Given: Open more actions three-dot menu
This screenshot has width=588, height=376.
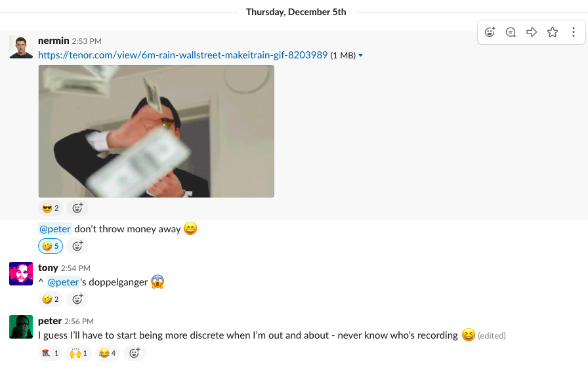Looking at the screenshot, I should tap(574, 32).
